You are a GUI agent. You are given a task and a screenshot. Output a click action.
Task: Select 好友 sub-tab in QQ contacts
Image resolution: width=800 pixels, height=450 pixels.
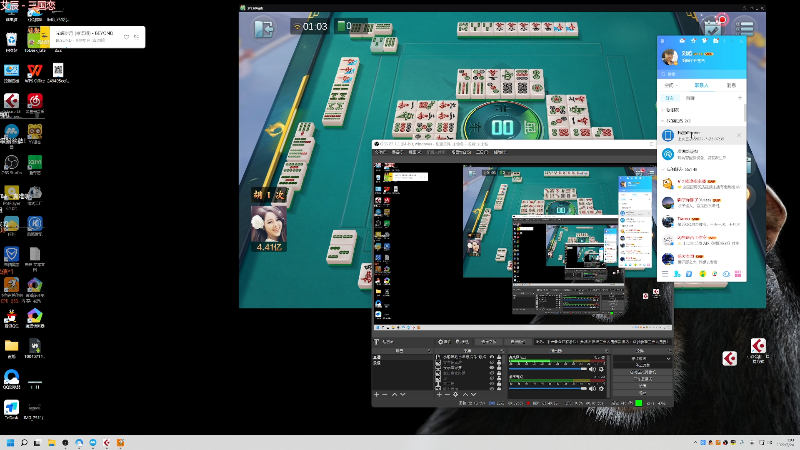point(669,98)
